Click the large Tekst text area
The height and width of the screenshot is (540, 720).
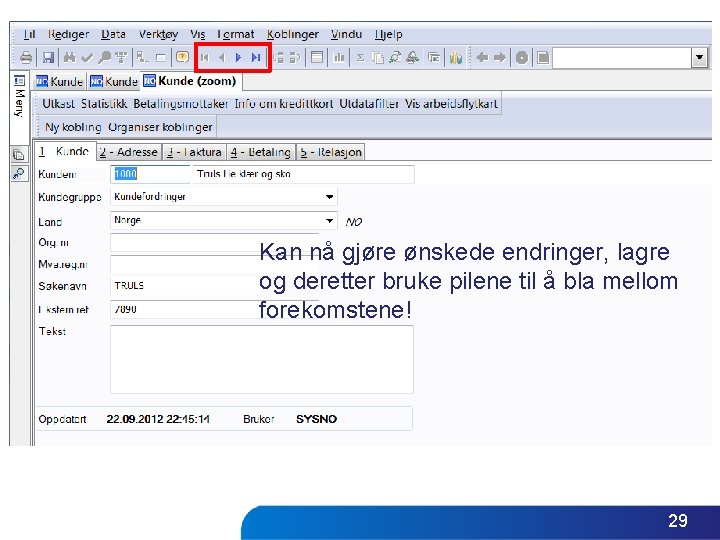point(262,359)
